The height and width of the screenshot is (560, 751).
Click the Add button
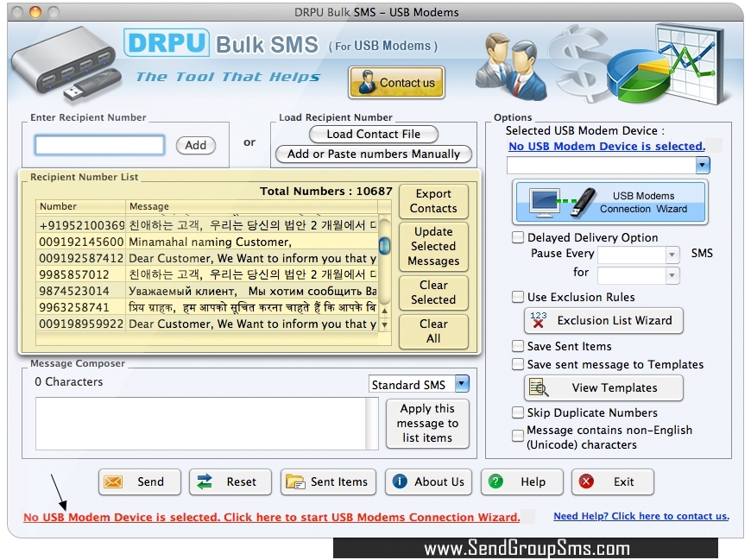tap(196, 145)
